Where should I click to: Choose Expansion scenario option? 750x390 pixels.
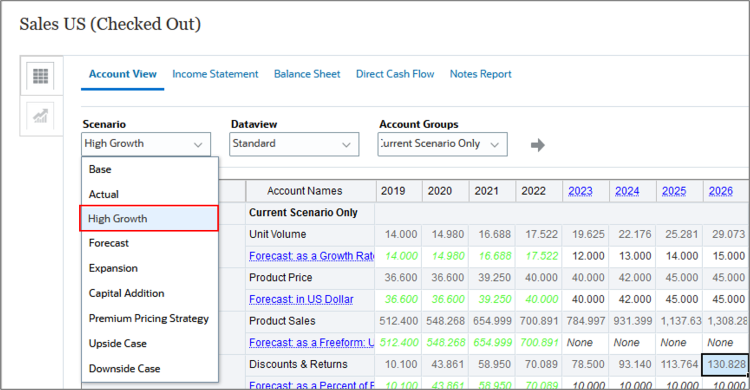pos(150,268)
